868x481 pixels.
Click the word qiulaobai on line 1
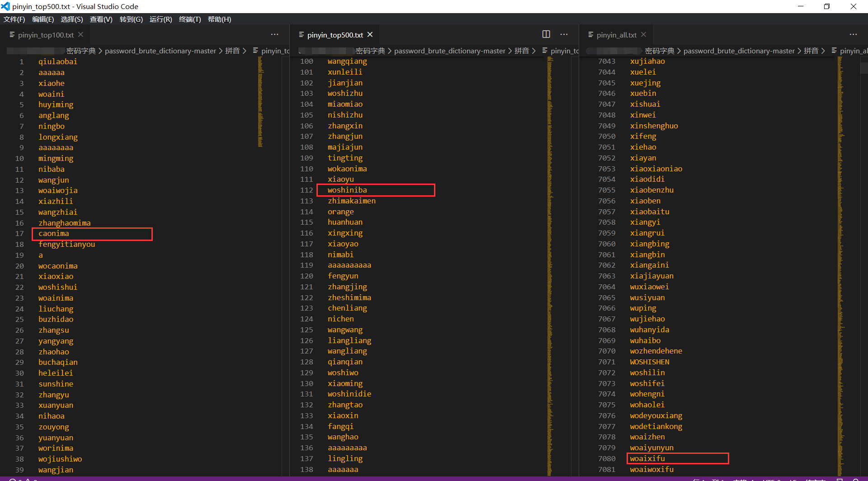[58, 62]
